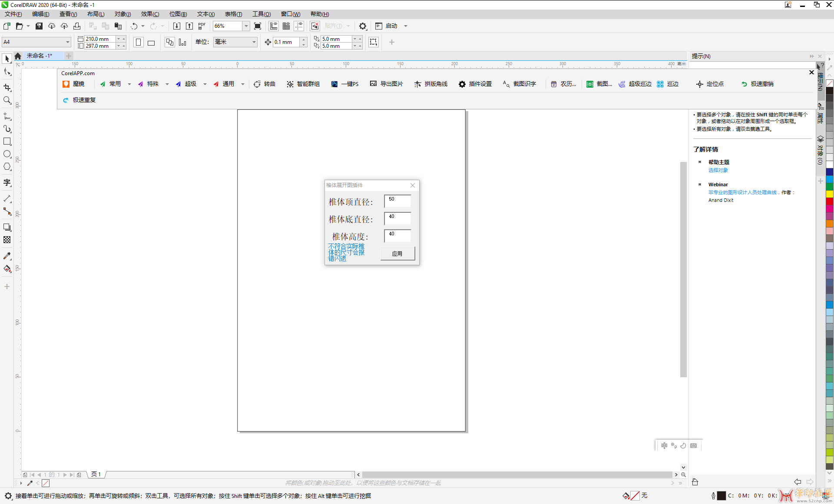
Task: Select the Ellipse tool
Action: click(x=7, y=154)
